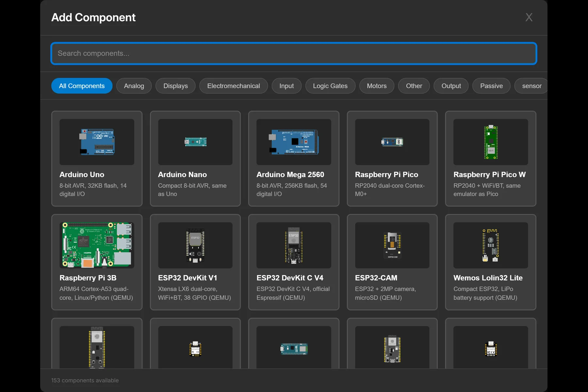Filter by Passive components
The height and width of the screenshot is (392, 588).
click(x=491, y=86)
